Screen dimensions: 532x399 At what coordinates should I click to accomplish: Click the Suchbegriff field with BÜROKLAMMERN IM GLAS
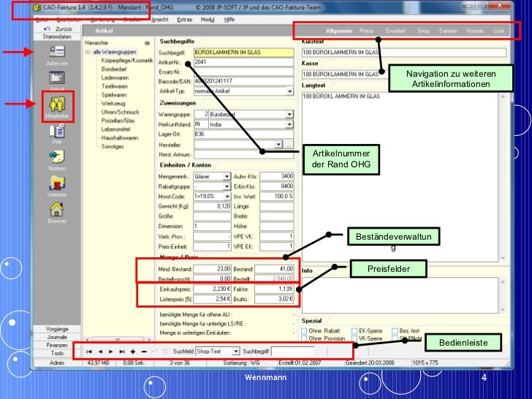point(243,53)
